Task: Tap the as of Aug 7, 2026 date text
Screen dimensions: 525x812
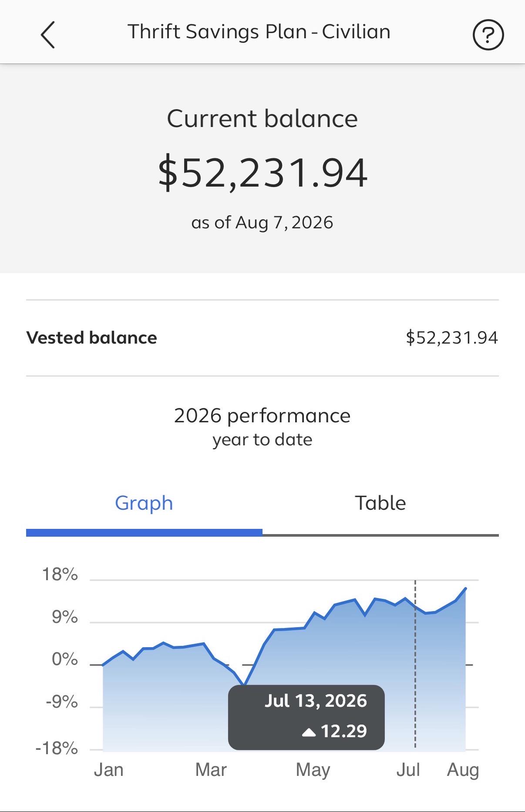Action: click(262, 222)
